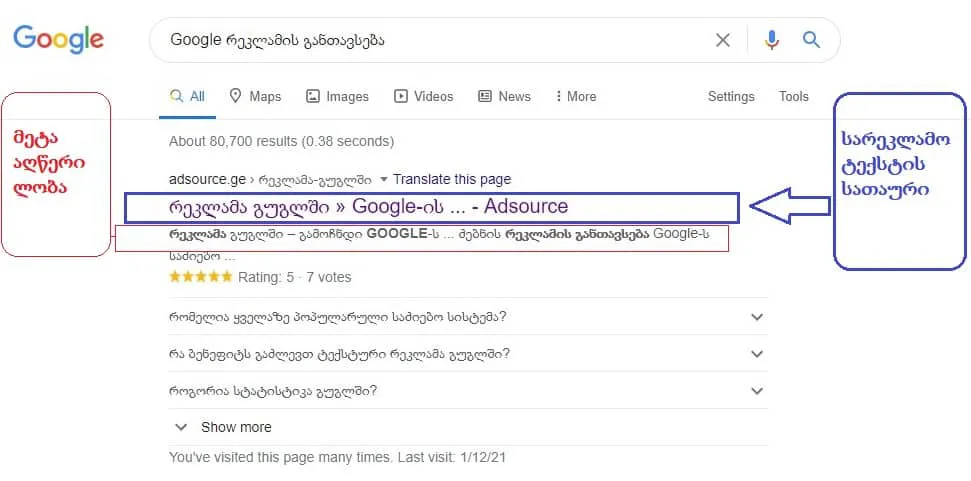Expand question 'როგორია სტატისტიკა გუგლში?'

pyautogui.click(x=468, y=391)
